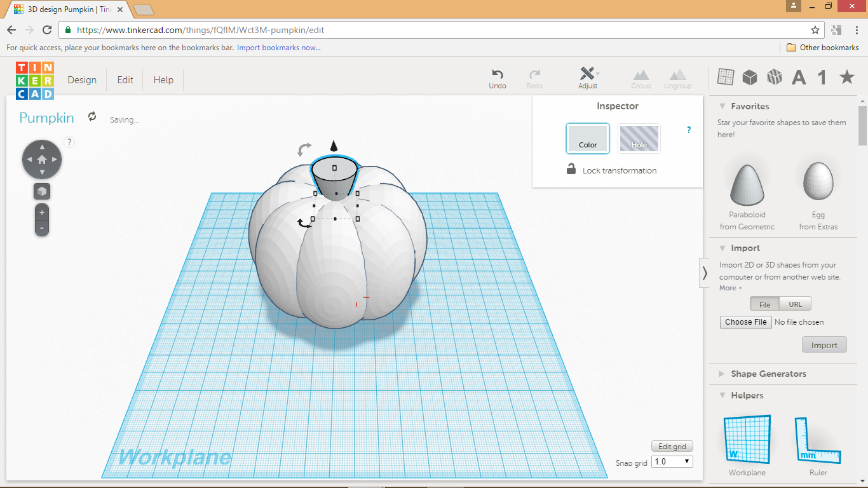Click the Undo icon
Screen dimensions: 868x488
tap(497, 75)
